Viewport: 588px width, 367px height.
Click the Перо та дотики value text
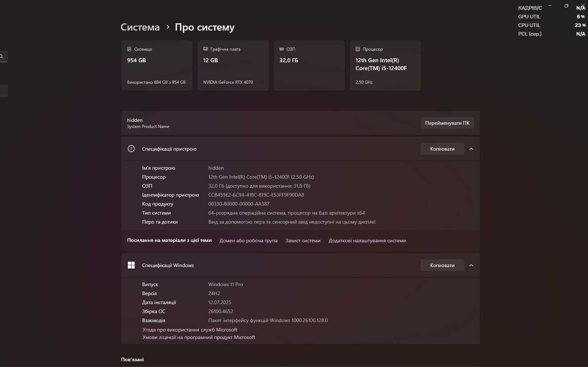[x=292, y=222]
